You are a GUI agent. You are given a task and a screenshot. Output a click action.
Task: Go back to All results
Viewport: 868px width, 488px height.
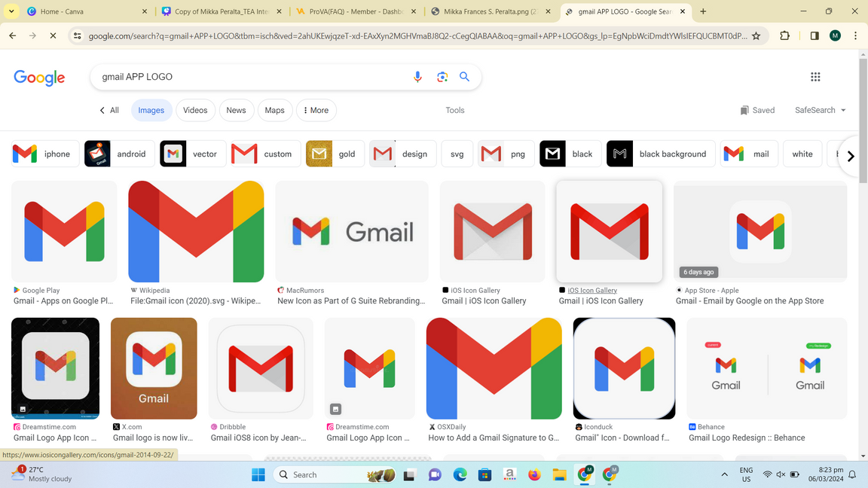109,110
